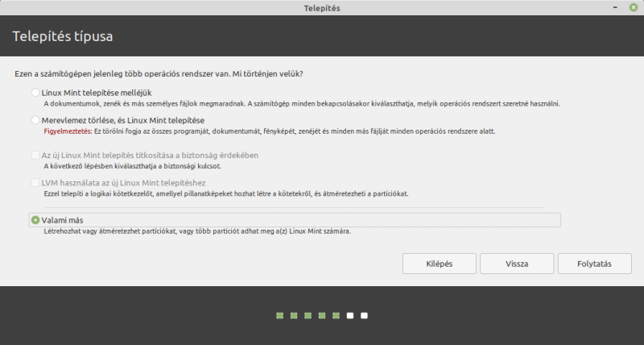Go back with the Vissza button
644x345 pixels.
pos(517,264)
